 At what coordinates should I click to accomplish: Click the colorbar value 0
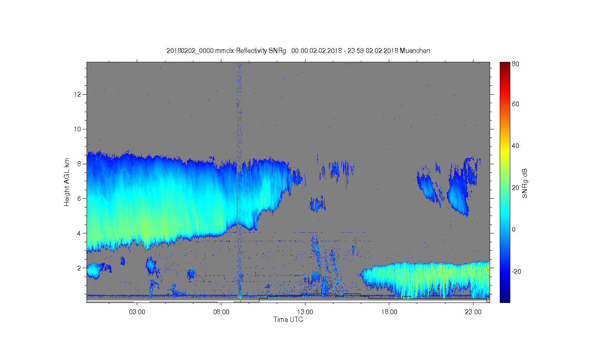tap(514, 230)
